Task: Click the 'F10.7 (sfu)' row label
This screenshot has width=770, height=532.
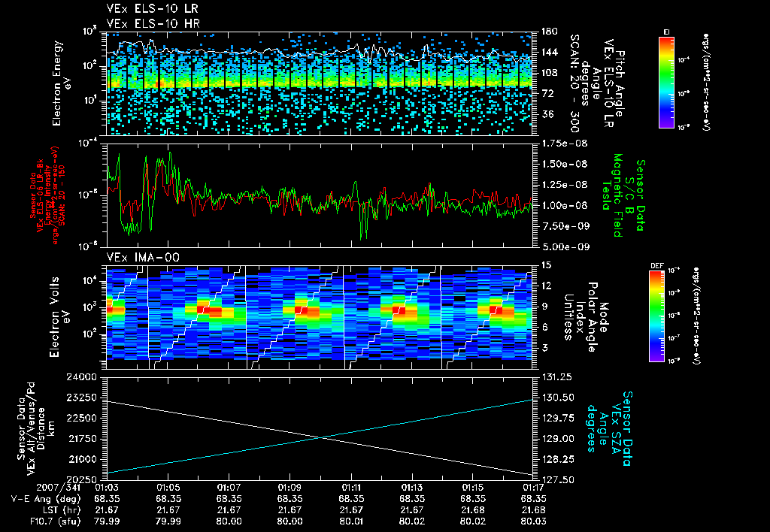Action: tap(54, 521)
